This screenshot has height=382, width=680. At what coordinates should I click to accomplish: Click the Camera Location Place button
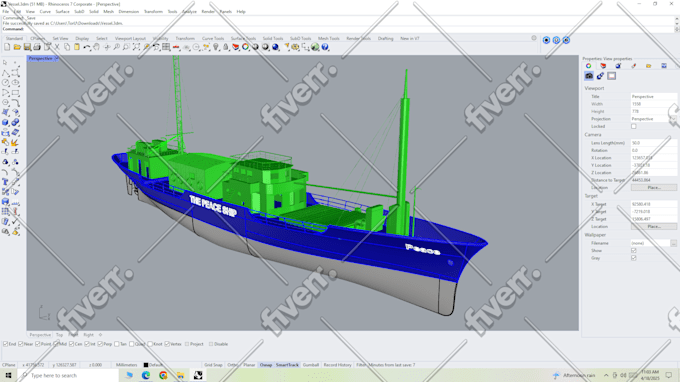tap(654, 188)
